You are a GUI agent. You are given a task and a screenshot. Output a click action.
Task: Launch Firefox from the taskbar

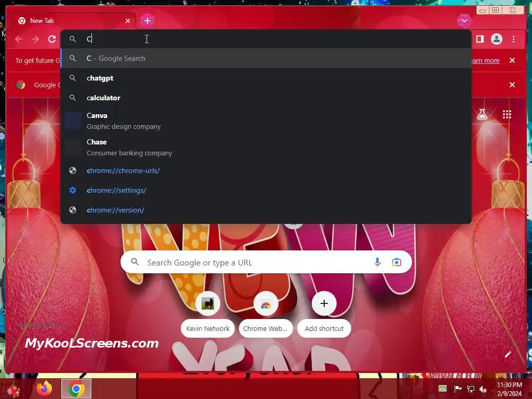[x=44, y=389]
